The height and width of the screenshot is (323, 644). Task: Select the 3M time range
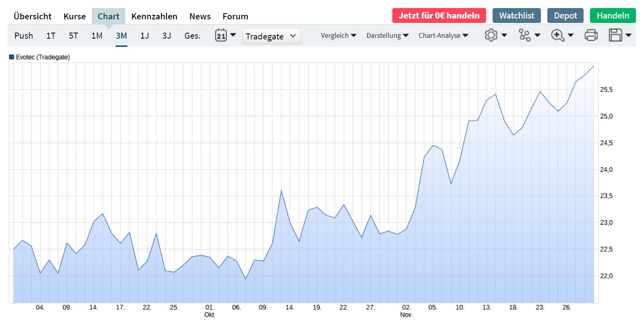(121, 36)
